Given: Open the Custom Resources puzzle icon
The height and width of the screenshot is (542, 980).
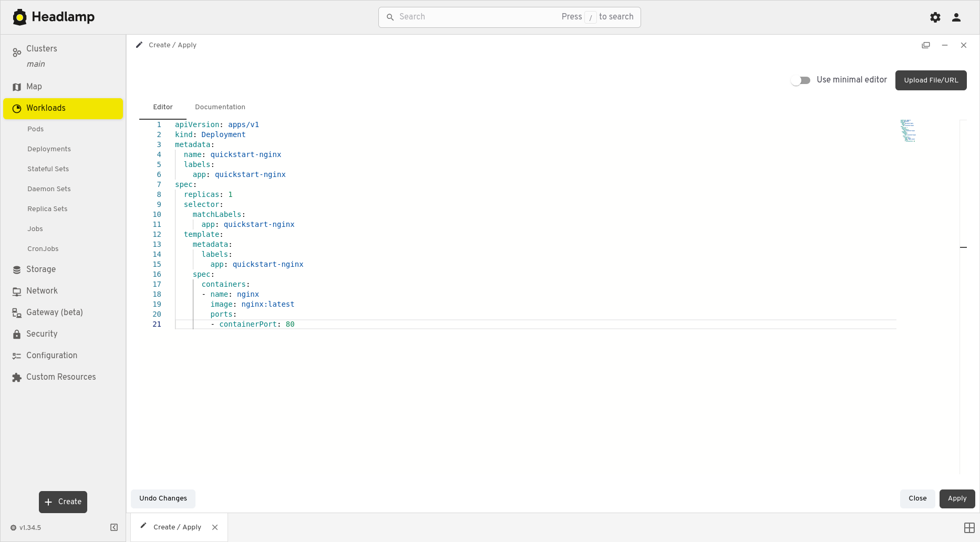Looking at the screenshot, I should (16, 377).
